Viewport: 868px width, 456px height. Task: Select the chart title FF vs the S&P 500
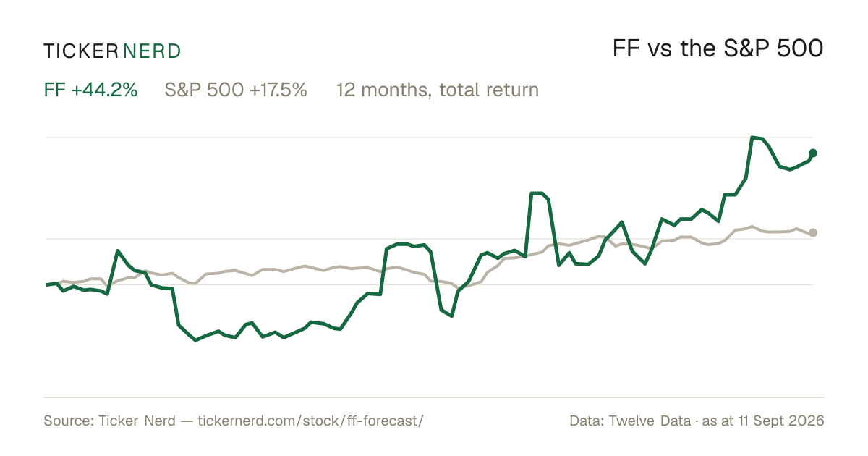(718, 49)
